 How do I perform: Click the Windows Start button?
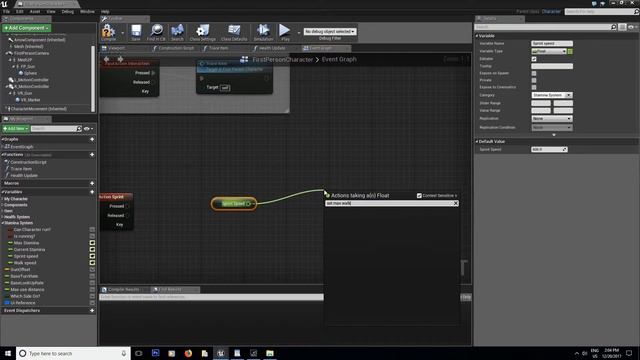[8, 353]
